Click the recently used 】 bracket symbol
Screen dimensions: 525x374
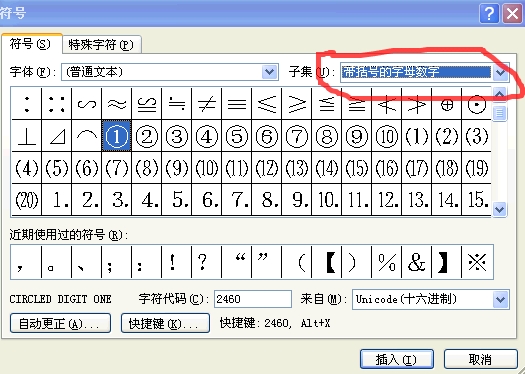[447, 262]
